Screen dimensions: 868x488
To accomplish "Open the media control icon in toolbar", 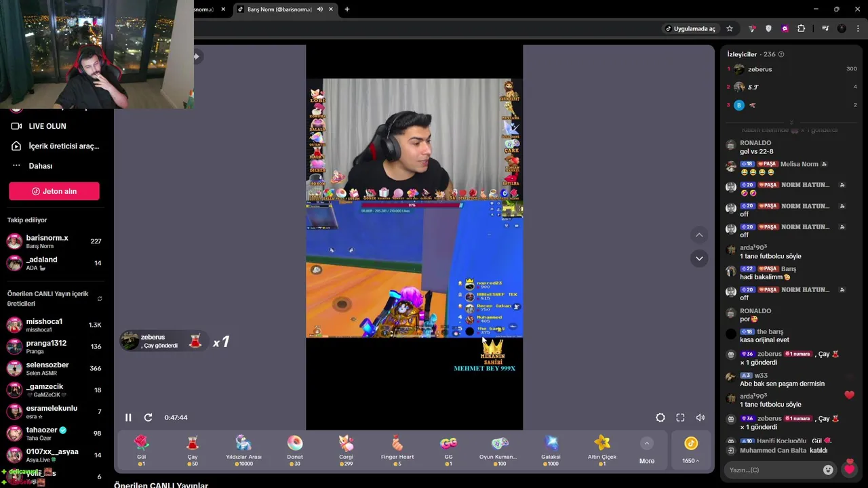I will [x=825, y=28].
